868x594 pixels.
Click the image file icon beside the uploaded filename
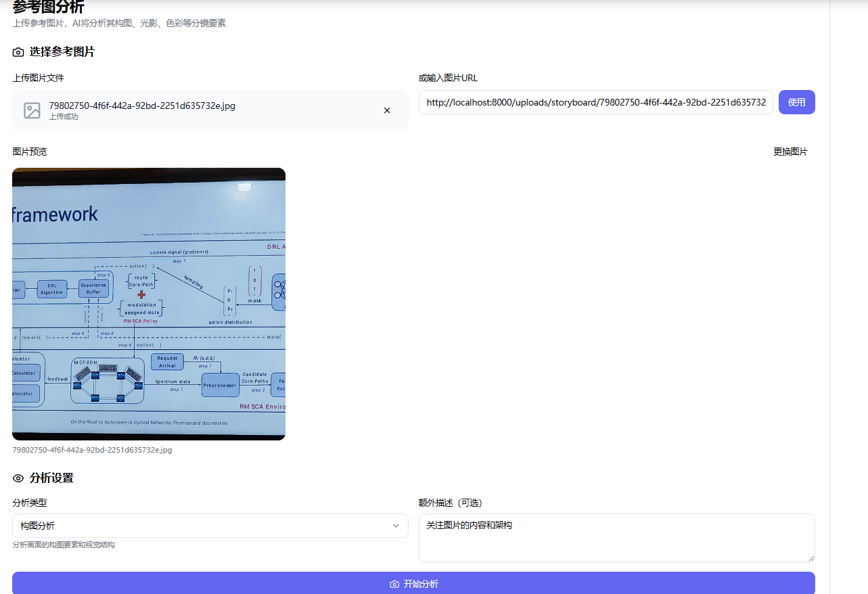(32, 110)
